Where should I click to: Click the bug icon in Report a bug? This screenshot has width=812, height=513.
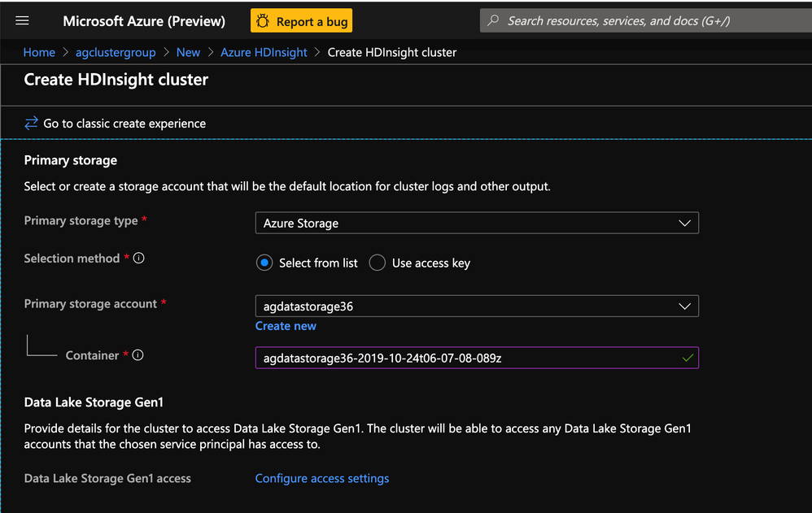pyautogui.click(x=264, y=21)
